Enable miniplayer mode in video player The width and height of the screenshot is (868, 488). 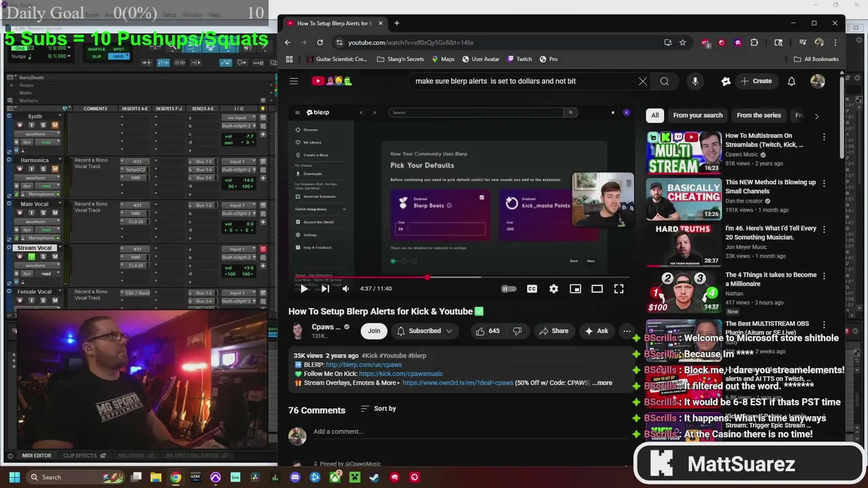tap(575, 289)
